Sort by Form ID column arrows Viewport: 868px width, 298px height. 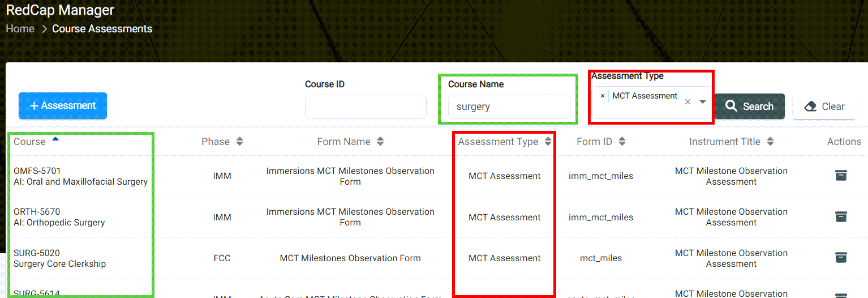[622, 142]
